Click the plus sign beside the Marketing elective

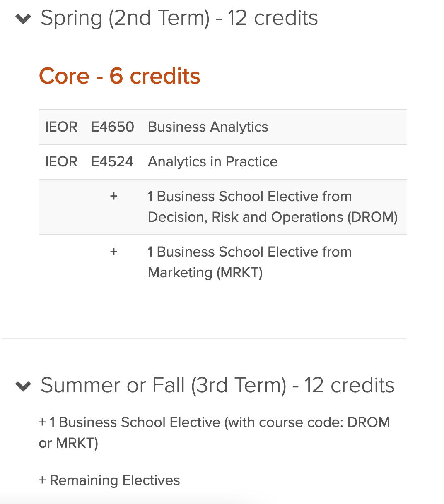pos(114,252)
